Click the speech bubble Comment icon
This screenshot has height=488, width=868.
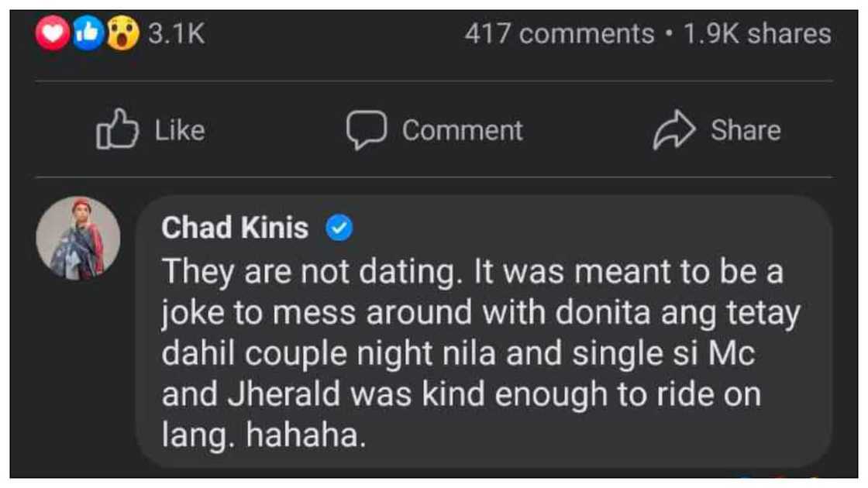(x=366, y=130)
